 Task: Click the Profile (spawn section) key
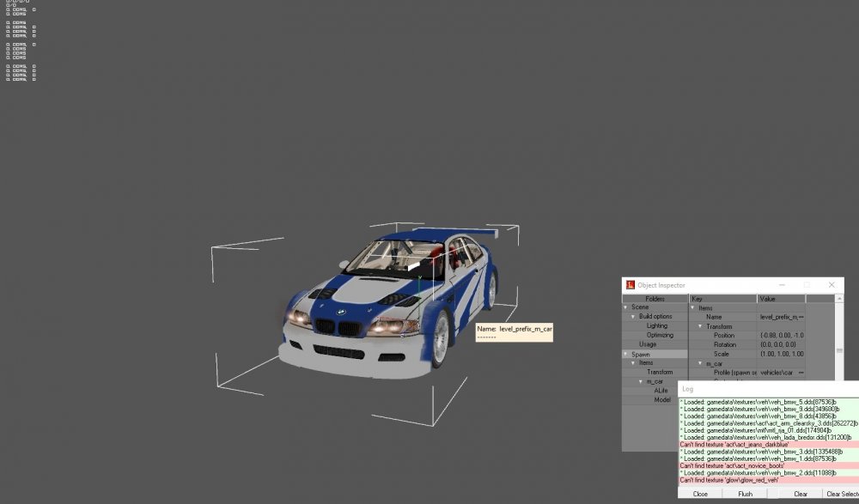734,373
